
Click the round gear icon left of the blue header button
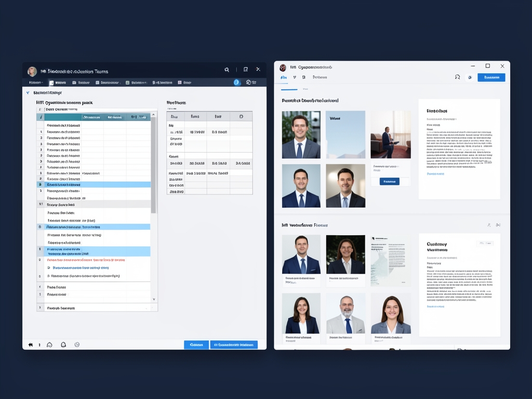click(470, 77)
